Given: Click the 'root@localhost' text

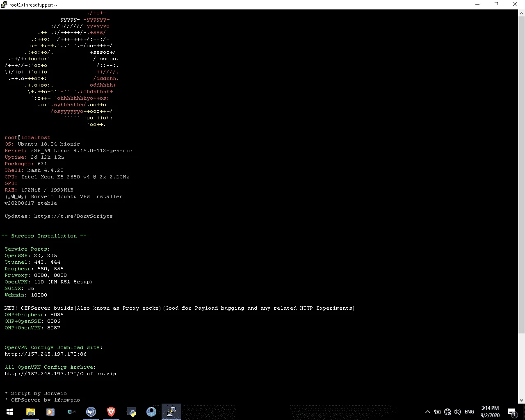Looking at the screenshot, I should point(27,137).
